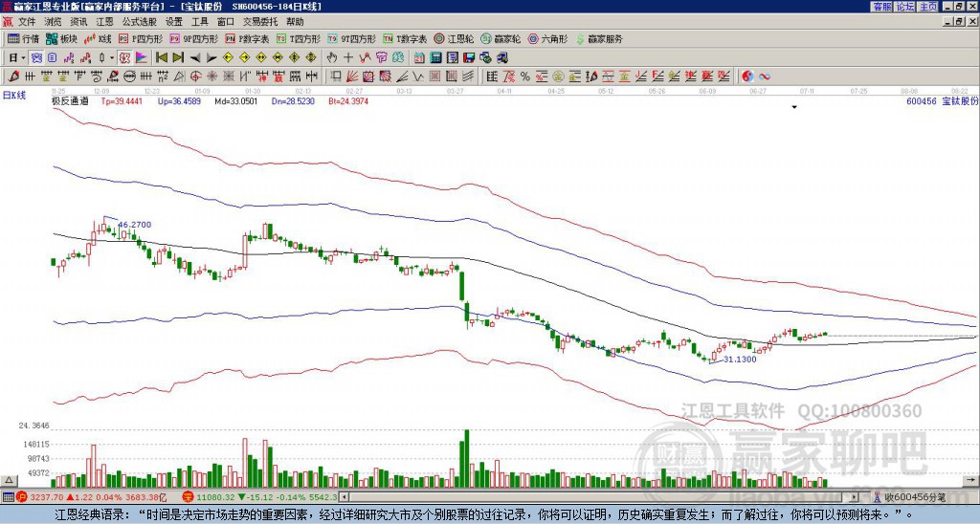Click the colored flag icon

click(x=142, y=57)
